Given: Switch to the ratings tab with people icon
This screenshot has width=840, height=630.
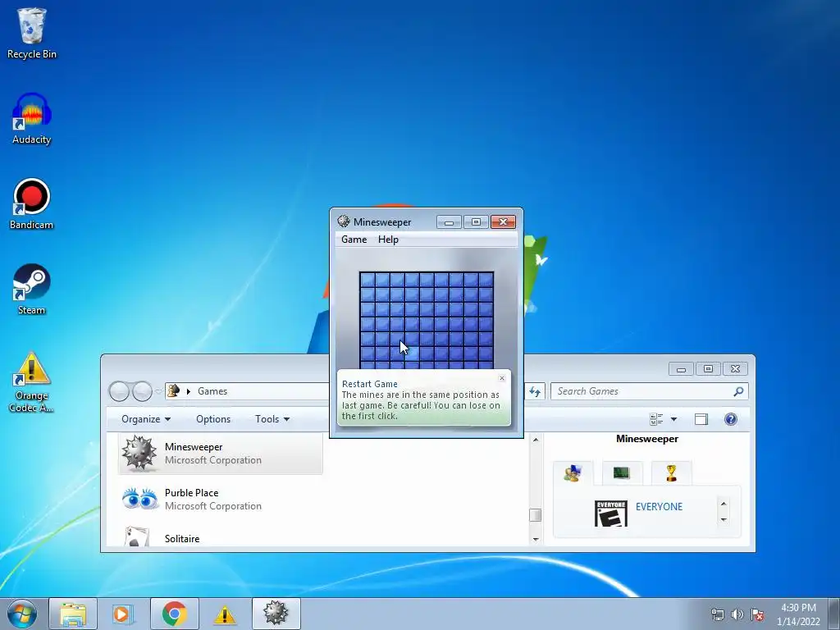Looking at the screenshot, I should (x=573, y=473).
